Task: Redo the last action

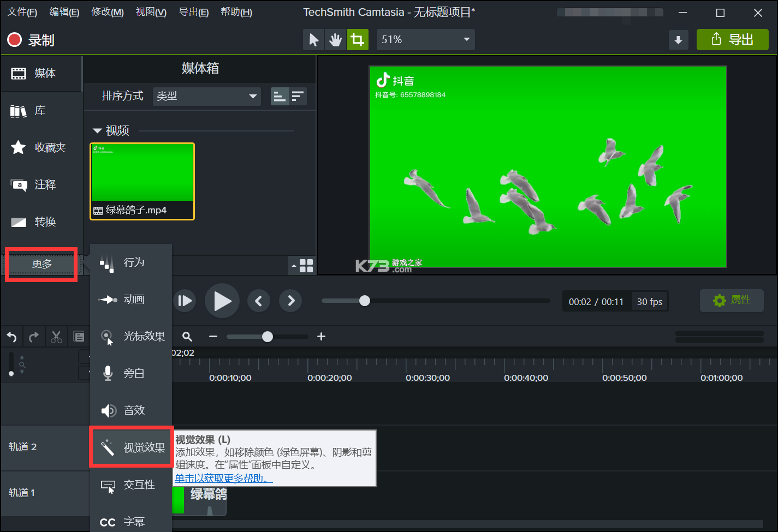Action: point(34,337)
